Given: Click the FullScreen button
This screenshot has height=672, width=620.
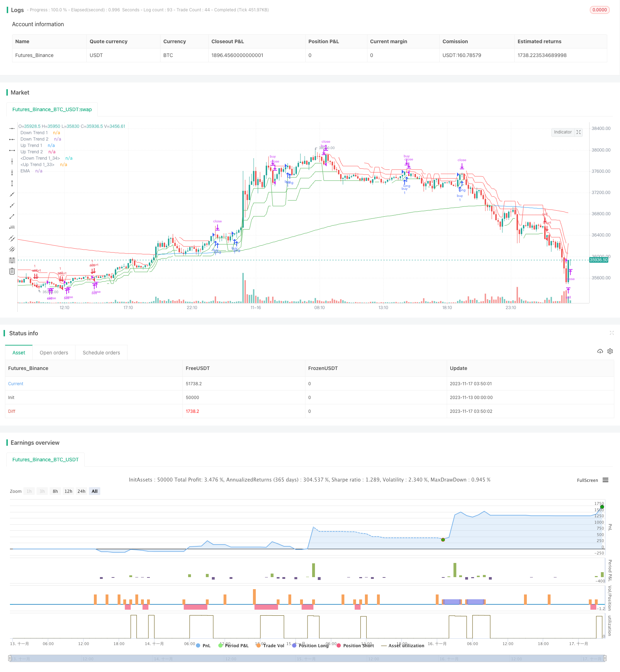Looking at the screenshot, I should (587, 480).
